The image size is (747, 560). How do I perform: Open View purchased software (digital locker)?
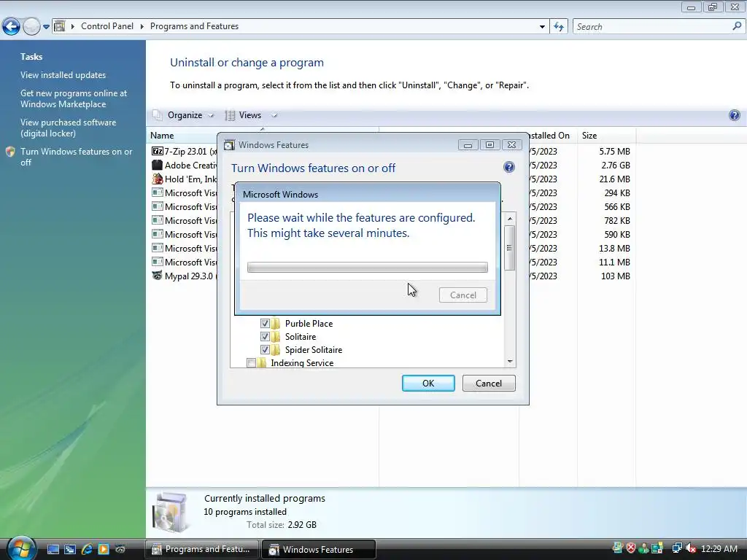(x=68, y=128)
